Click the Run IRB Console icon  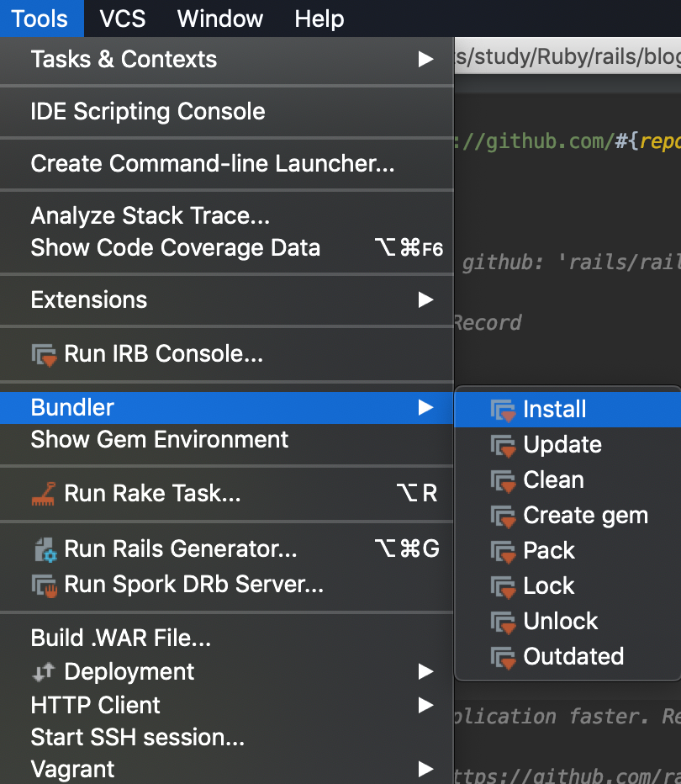(x=44, y=354)
